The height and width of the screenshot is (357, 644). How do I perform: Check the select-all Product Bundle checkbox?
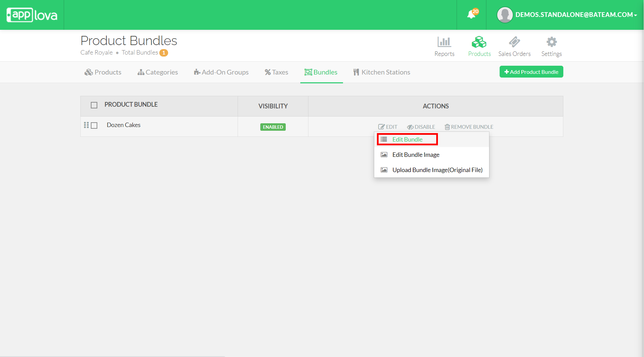pos(94,105)
